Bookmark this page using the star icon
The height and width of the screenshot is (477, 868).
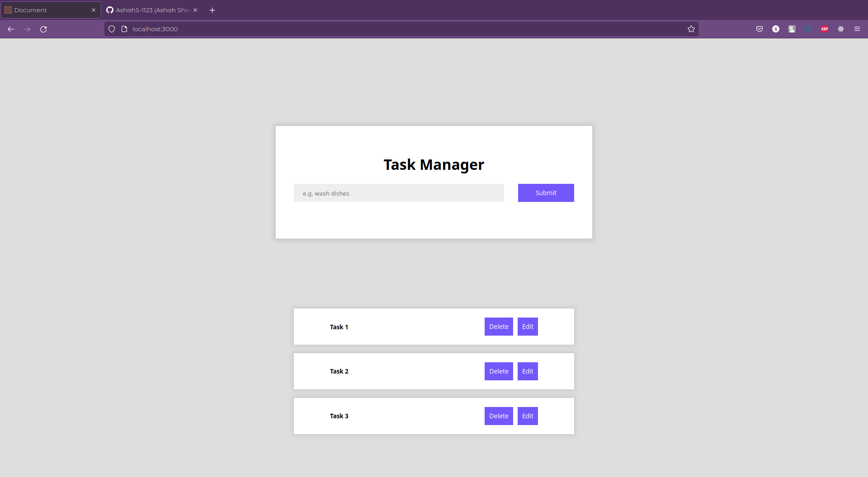click(x=691, y=29)
